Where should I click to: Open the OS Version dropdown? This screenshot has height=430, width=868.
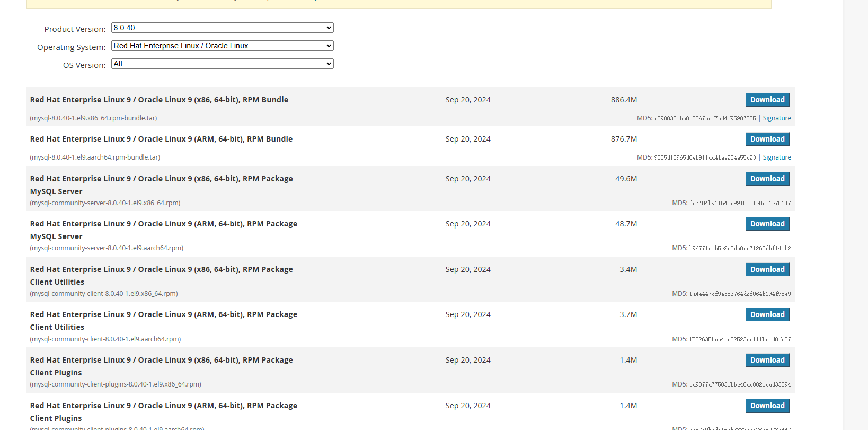point(222,64)
